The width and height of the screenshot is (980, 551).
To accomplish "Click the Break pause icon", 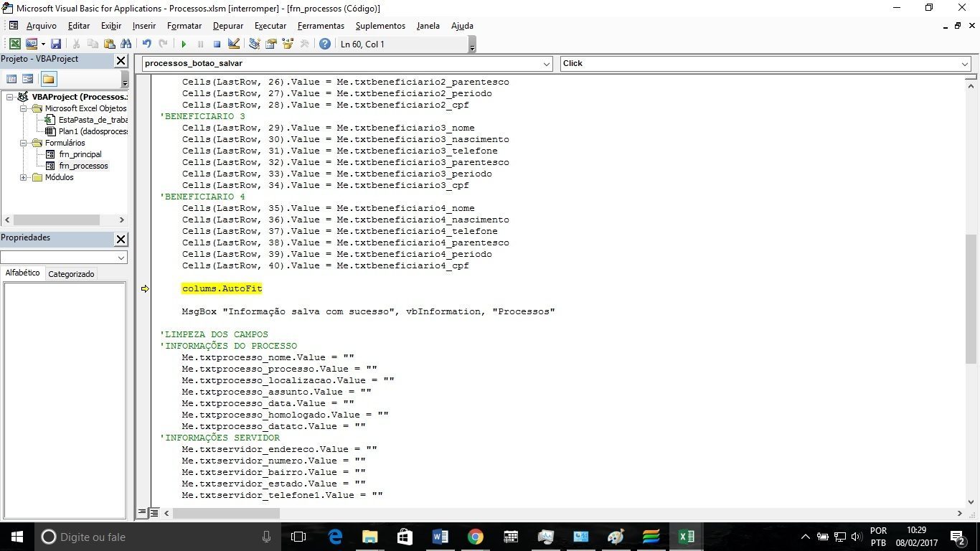I will 200,44.
